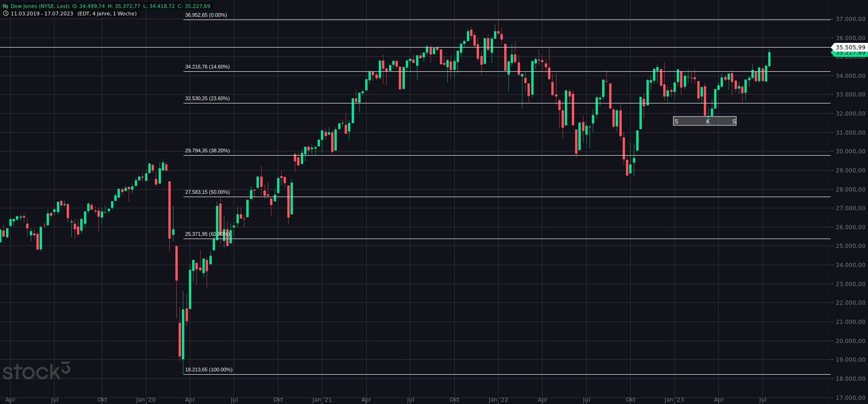Select the 27.583,15 (50.00%) Fibonacci label
The height and width of the screenshot is (404, 868).
click(x=207, y=192)
